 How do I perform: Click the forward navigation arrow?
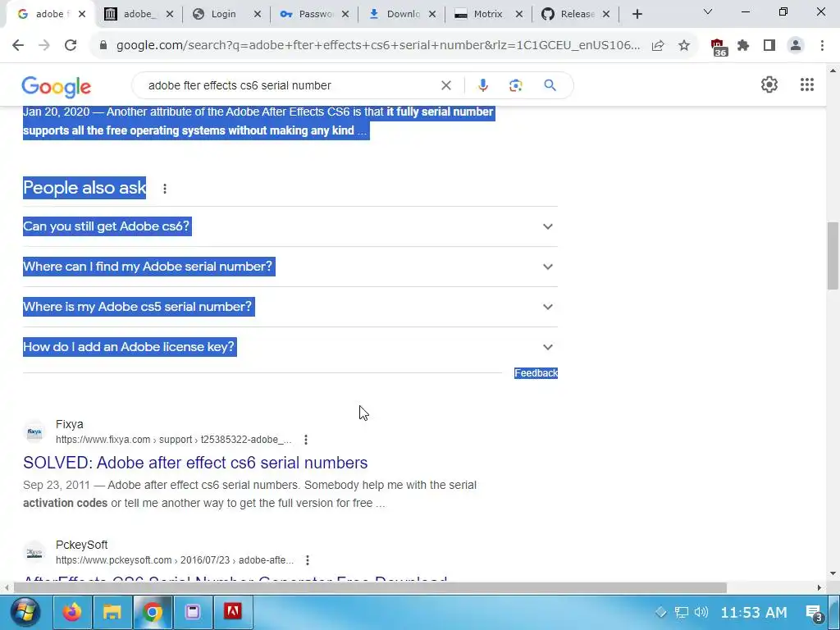[44, 46]
